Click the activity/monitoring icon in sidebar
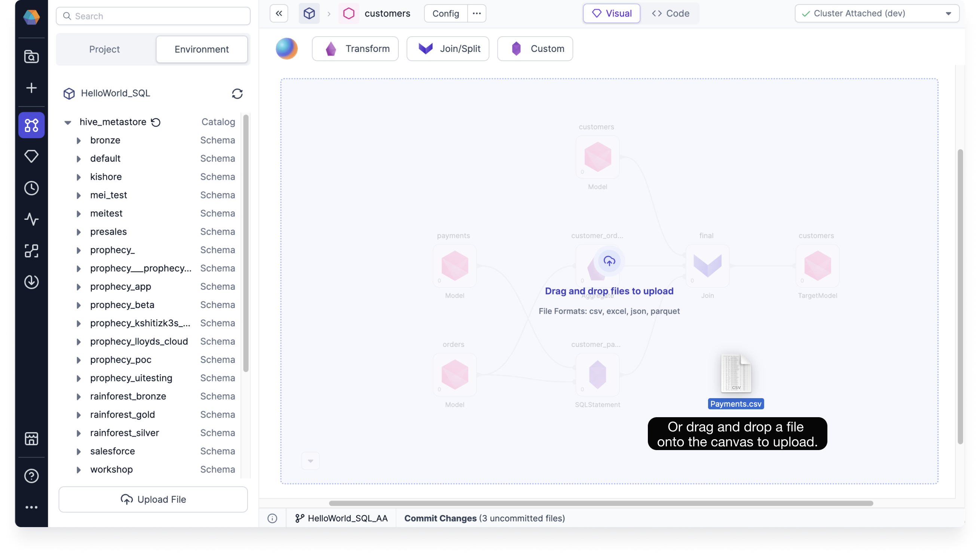This screenshot has height=557, width=980. [x=32, y=219]
